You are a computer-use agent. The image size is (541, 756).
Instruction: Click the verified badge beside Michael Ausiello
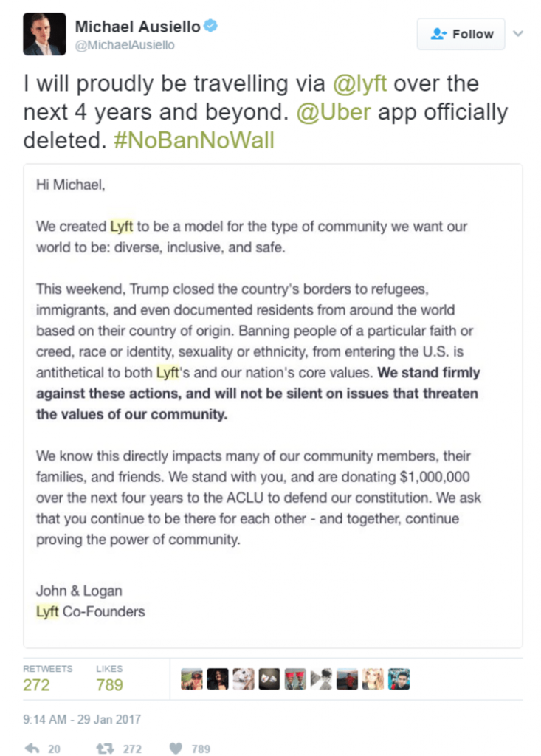click(x=211, y=27)
